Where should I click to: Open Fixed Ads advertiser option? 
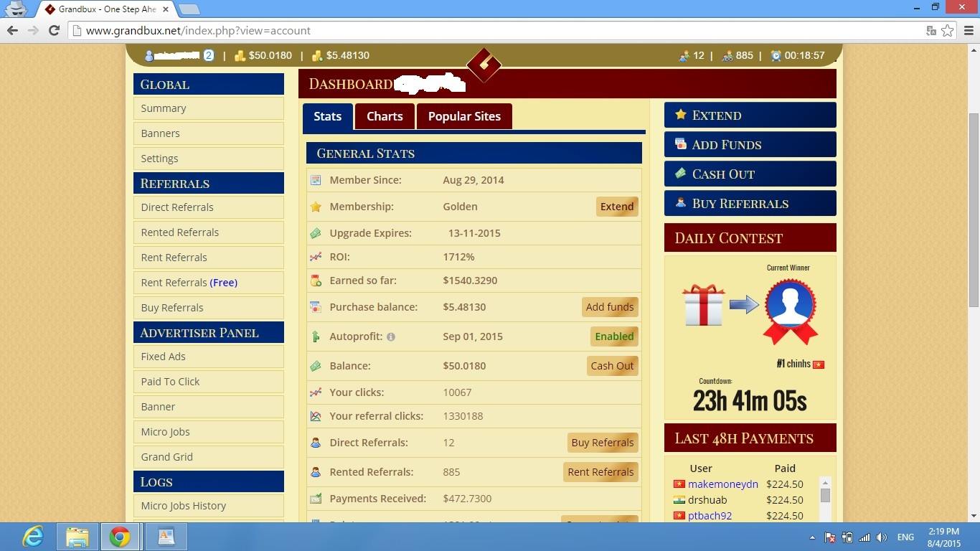click(209, 357)
